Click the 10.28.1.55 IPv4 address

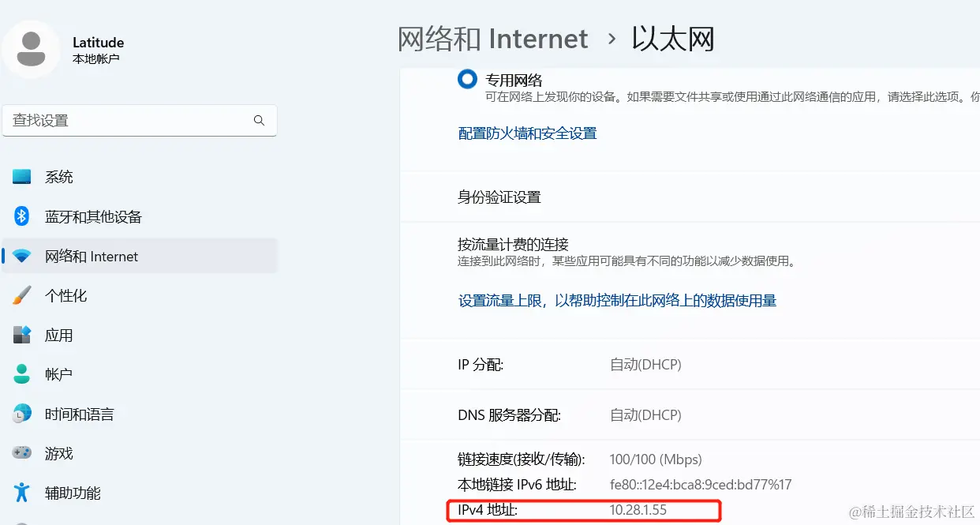pos(638,510)
